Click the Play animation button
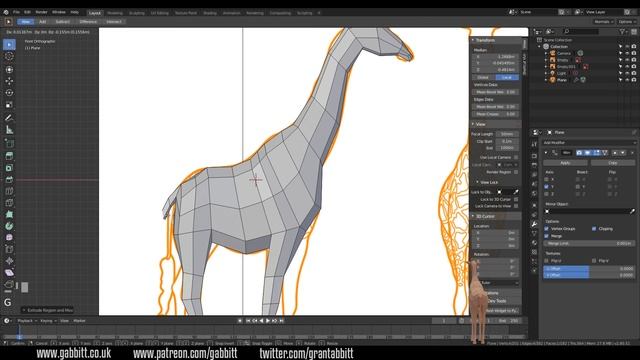This screenshot has height=360, width=640. pos(268,321)
